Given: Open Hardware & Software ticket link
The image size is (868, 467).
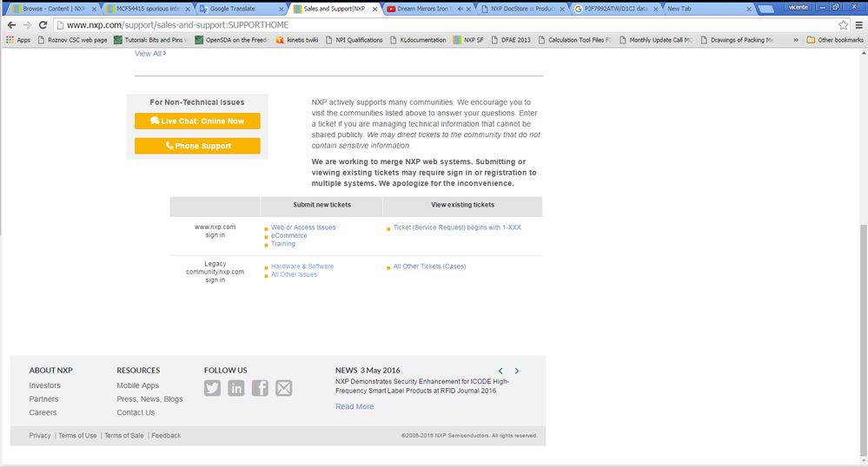Looking at the screenshot, I should tap(302, 266).
